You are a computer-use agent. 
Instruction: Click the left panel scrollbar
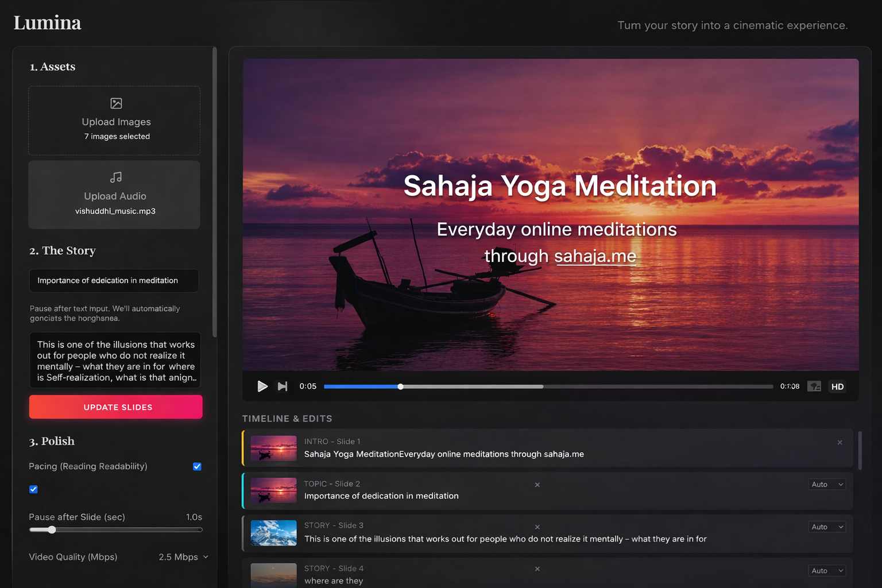point(215,192)
